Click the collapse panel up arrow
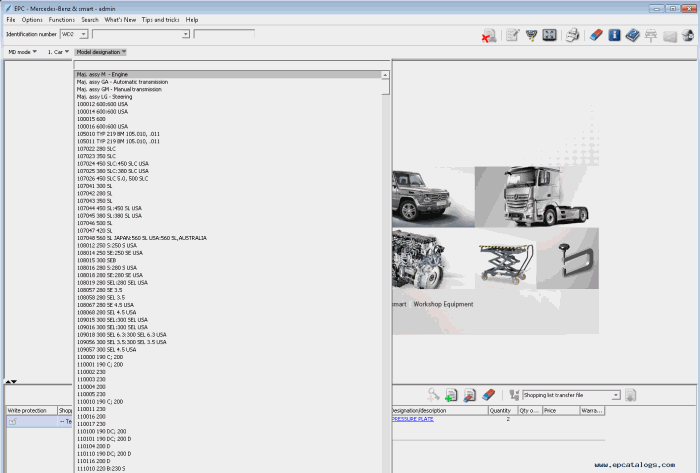Image resolution: width=700 pixels, height=473 pixels. point(8,382)
